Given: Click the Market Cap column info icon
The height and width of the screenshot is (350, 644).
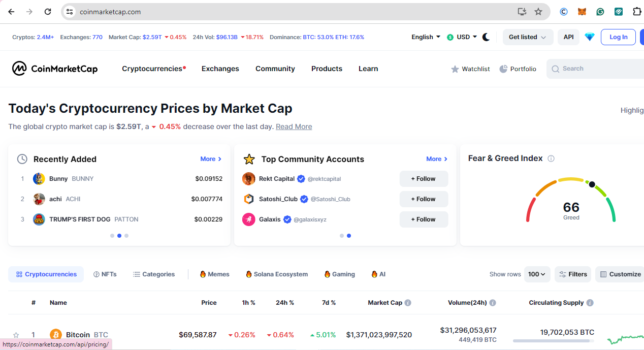Looking at the screenshot, I should [408, 303].
